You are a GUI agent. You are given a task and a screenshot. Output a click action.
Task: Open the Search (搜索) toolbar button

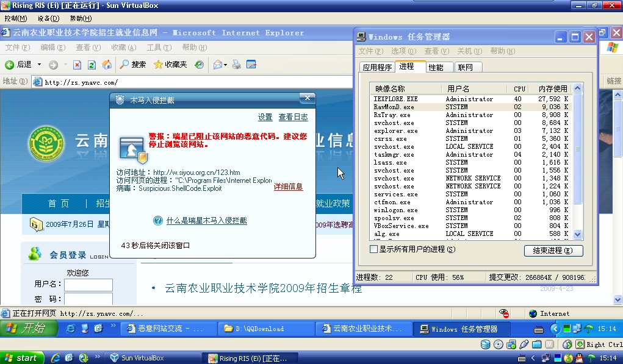coord(133,65)
